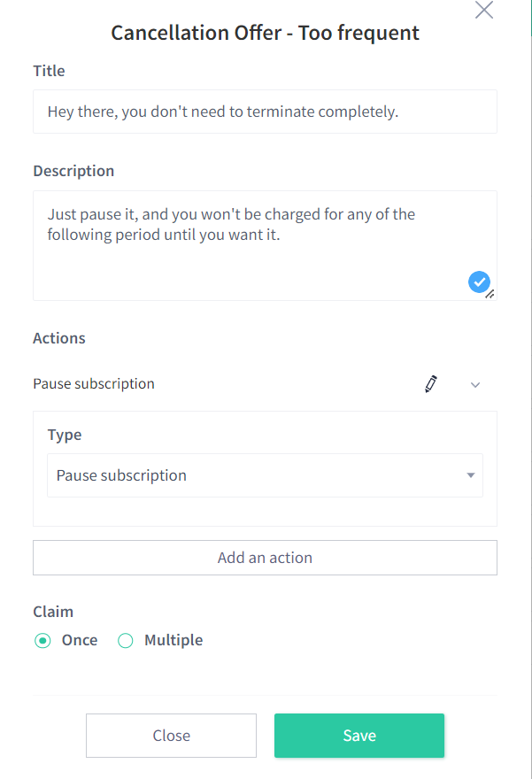Screen dimensions: 532x779
Task: Click the Once label text
Action: (x=80, y=640)
